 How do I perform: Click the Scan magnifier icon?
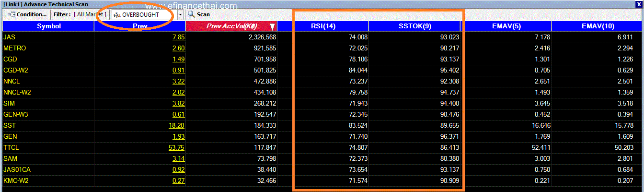191,14
